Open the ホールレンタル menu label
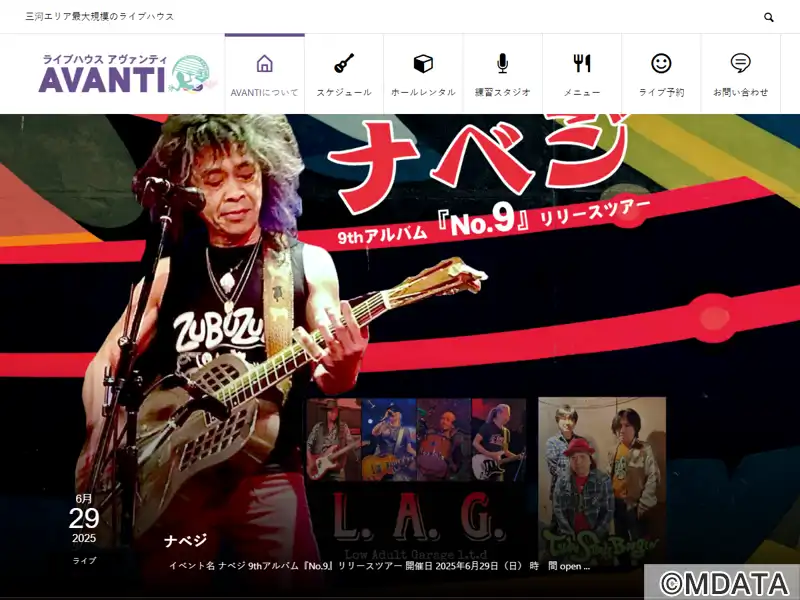This screenshot has width=800, height=600. [x=423, y=92]
